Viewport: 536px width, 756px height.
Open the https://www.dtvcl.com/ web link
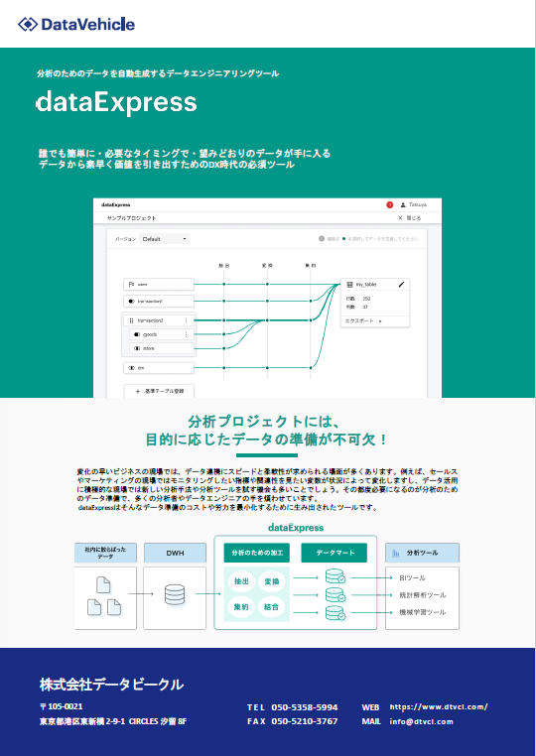(439, 706)
